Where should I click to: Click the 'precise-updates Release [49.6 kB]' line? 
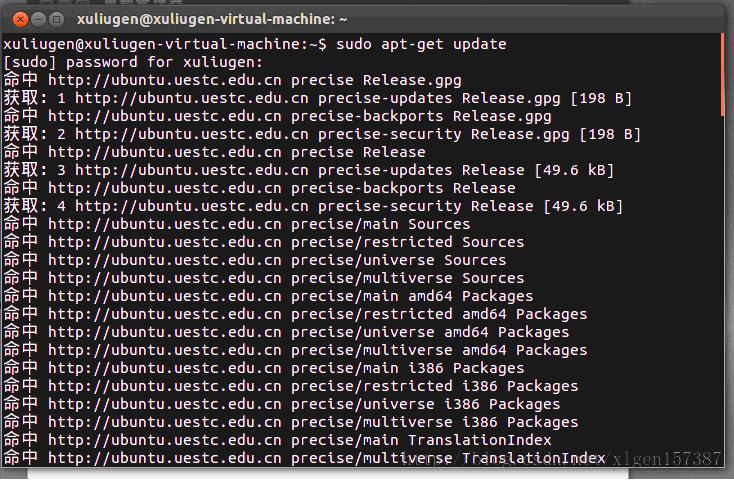(x=309, y=170)
